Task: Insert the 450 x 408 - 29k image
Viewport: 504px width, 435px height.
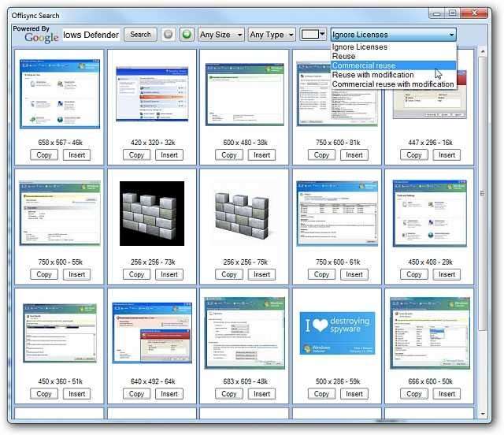Action: point(447,274)
